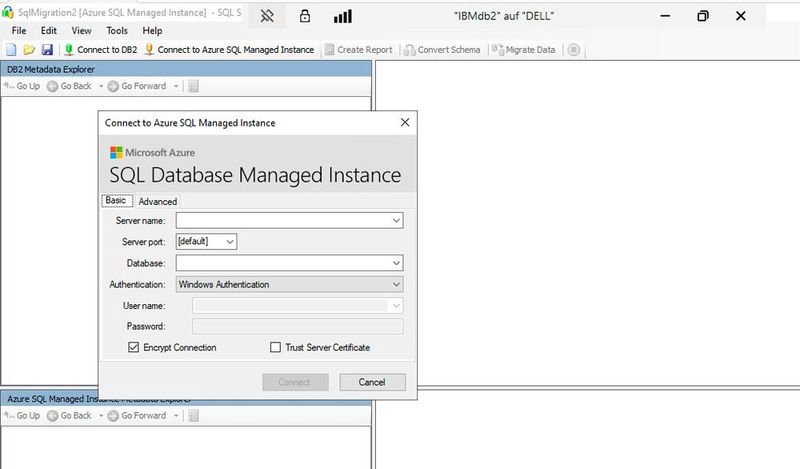
Task: Click the Cancel button in dialog
Action: tap(372, 382)
